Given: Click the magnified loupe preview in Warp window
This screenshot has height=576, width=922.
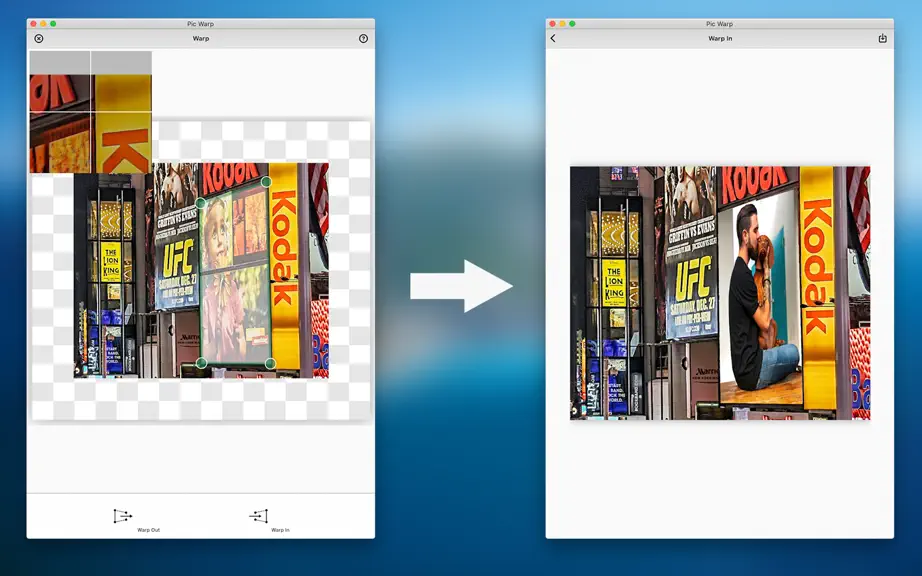Looking at the screenshot, I should coord(91,112).
